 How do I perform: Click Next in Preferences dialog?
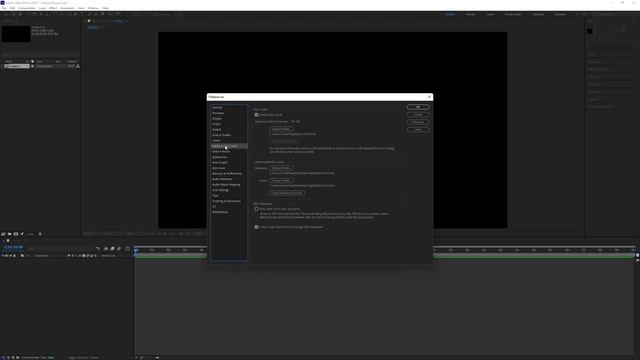[x=418, y=129]
